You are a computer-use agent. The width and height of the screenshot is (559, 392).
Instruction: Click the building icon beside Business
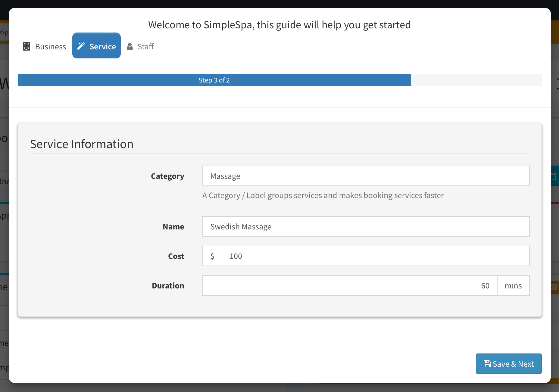(27, 46)
